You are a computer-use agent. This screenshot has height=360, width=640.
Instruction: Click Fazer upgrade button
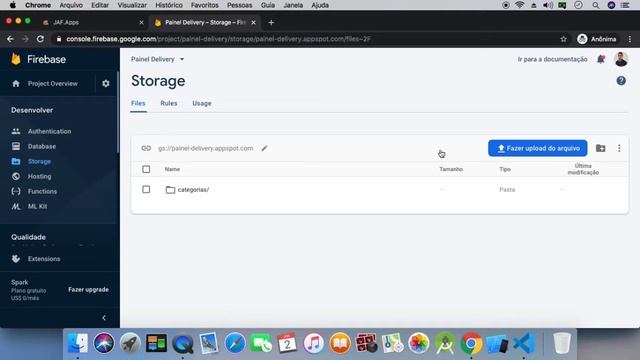coord(88,289)
